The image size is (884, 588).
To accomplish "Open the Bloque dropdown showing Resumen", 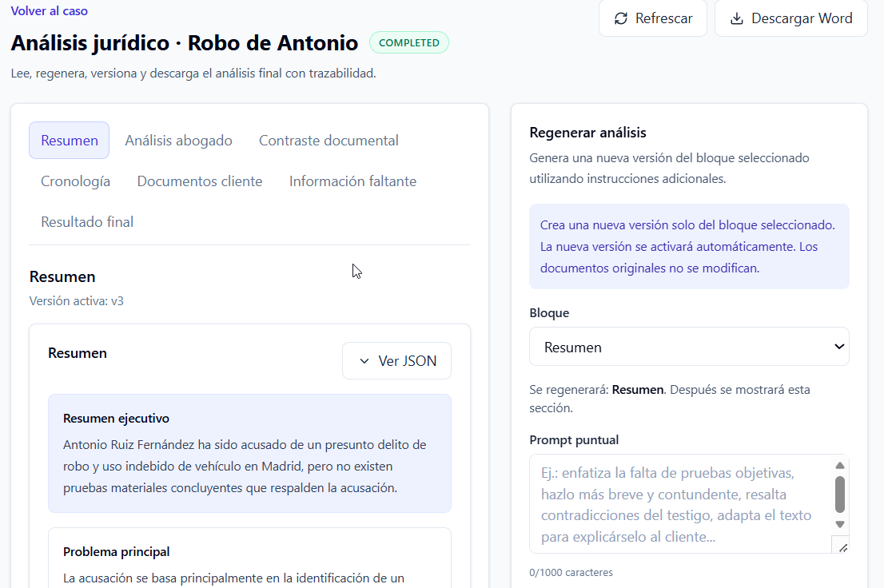I will point(689,347).
